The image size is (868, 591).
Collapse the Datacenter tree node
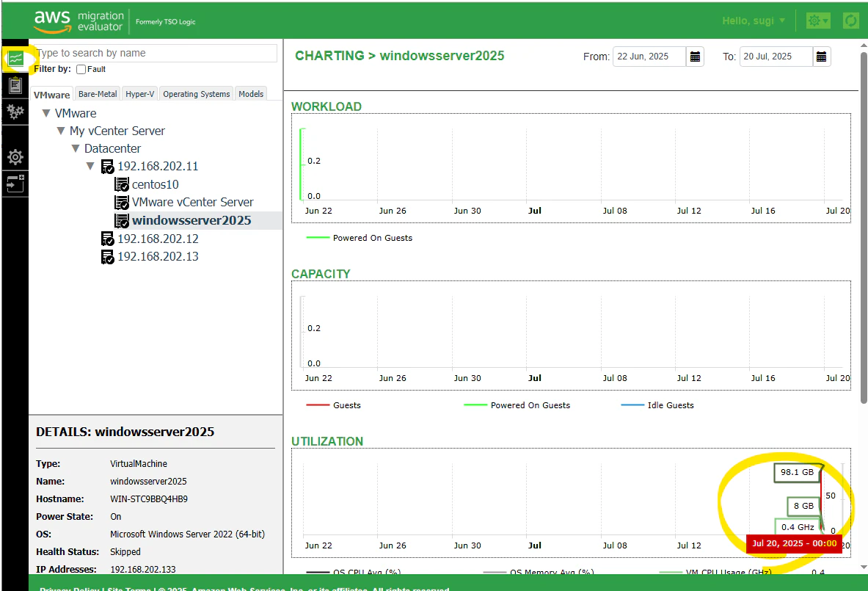tap(76, 148)
